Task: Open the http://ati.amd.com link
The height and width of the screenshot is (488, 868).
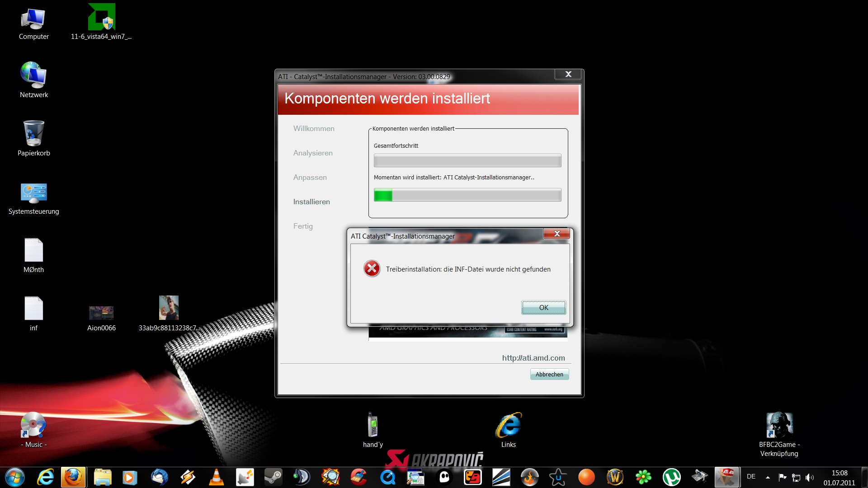Action: coord(533,358)
